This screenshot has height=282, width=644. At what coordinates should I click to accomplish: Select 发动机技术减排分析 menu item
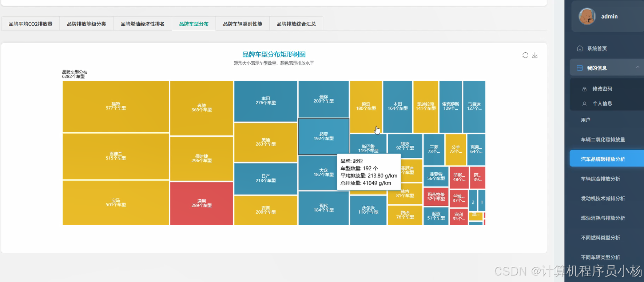603,198
